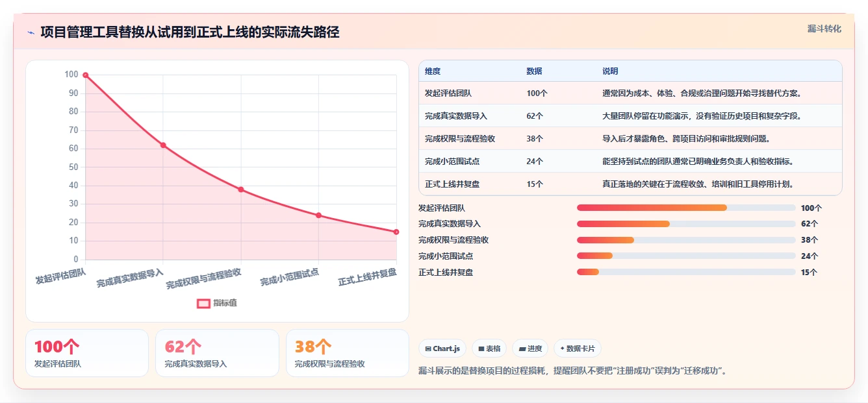Click the chart data point at 24
Screen dimensions: 868x403
point(318,215)
